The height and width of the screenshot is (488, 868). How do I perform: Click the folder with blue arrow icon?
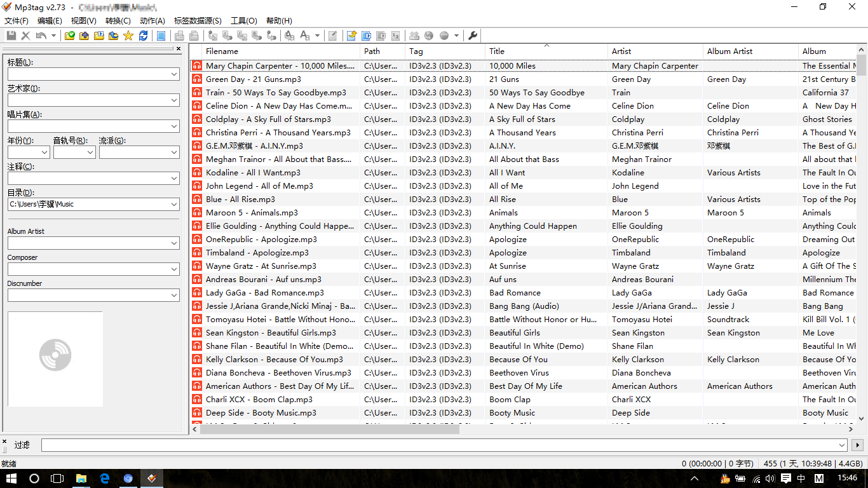113,36
